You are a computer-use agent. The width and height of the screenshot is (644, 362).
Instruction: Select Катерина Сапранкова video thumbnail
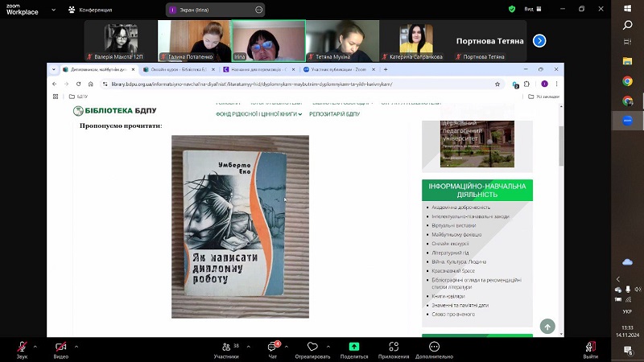tap(416, 41)
